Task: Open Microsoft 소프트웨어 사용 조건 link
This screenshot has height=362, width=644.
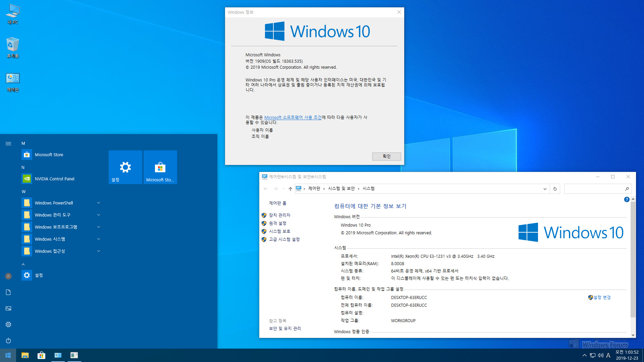Action: click(x=293, y=117)
